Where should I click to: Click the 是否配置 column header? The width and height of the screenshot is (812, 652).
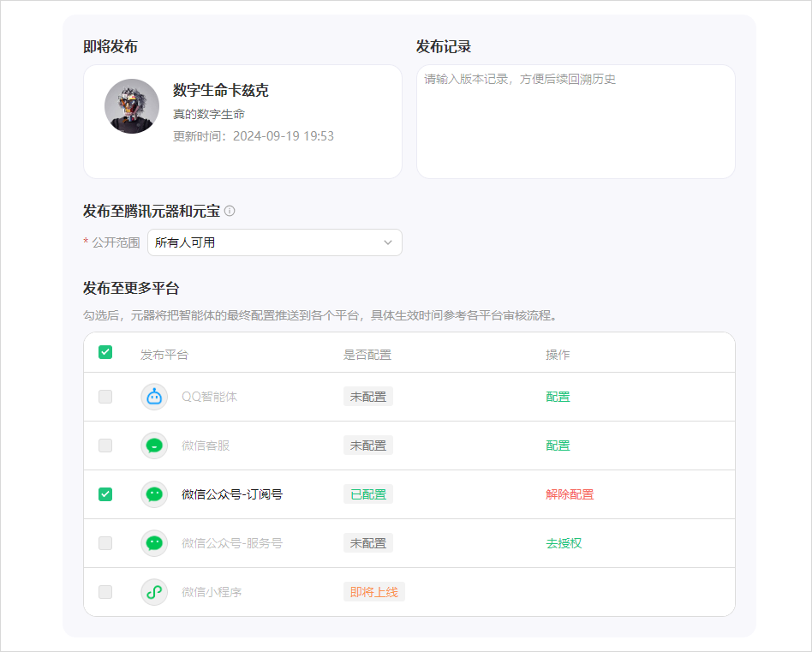[x=367, y=355]
